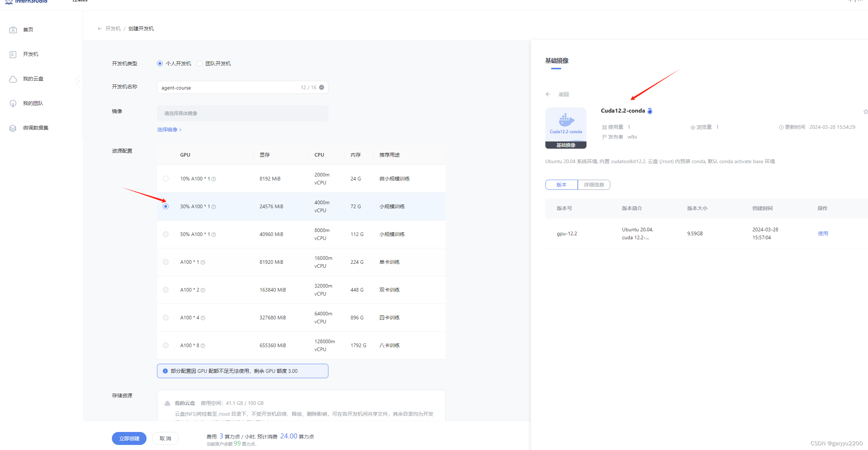This screenshot has width=868, height=450.
Task: Collapse the left sidebar with chevron handle
Action: [x=79, y=81]
